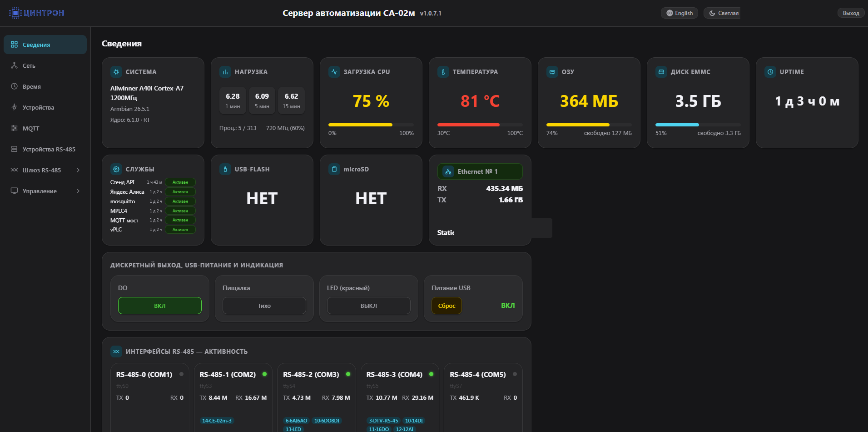Click the 10-14DI device tag
Image resolution: width=868 pixels, height=432 pixels.
[414, 421]
